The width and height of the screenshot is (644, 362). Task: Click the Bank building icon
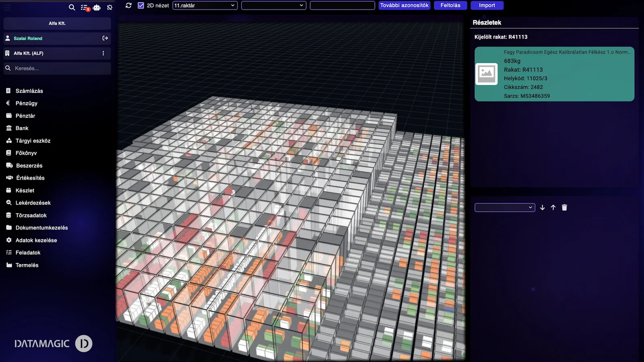point(9,128)
